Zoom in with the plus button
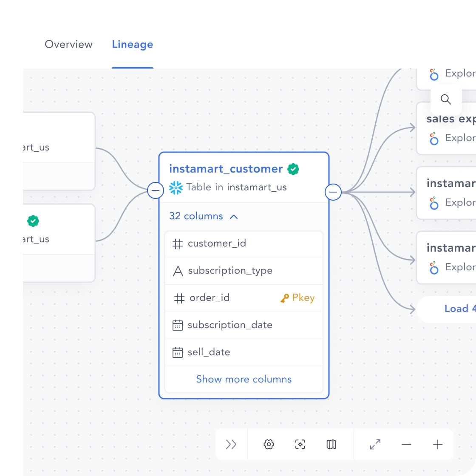The height and width of the screenshot is (476, 476). (438, 445)
